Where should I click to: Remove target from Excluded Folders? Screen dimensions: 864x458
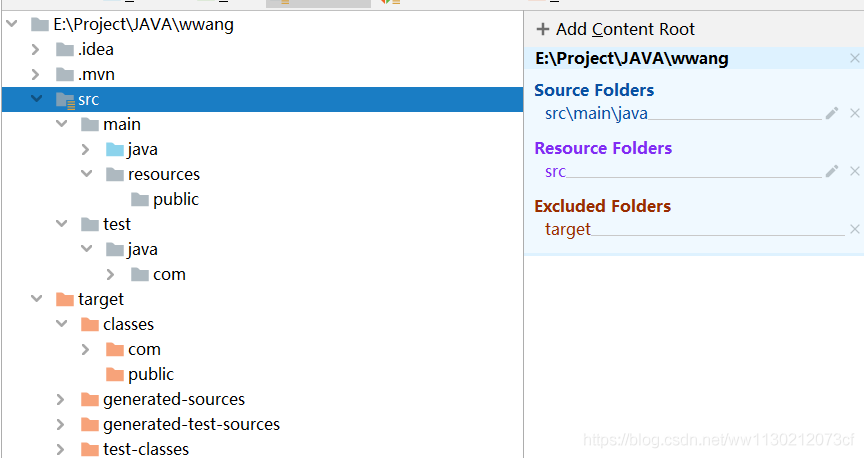coord(855,229)
